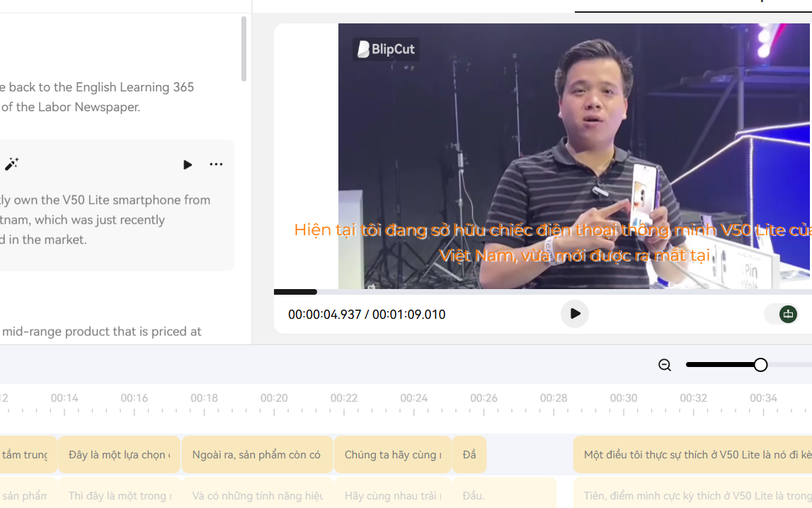Click the 00:00:04.937 timecode display

coord(325,315)
